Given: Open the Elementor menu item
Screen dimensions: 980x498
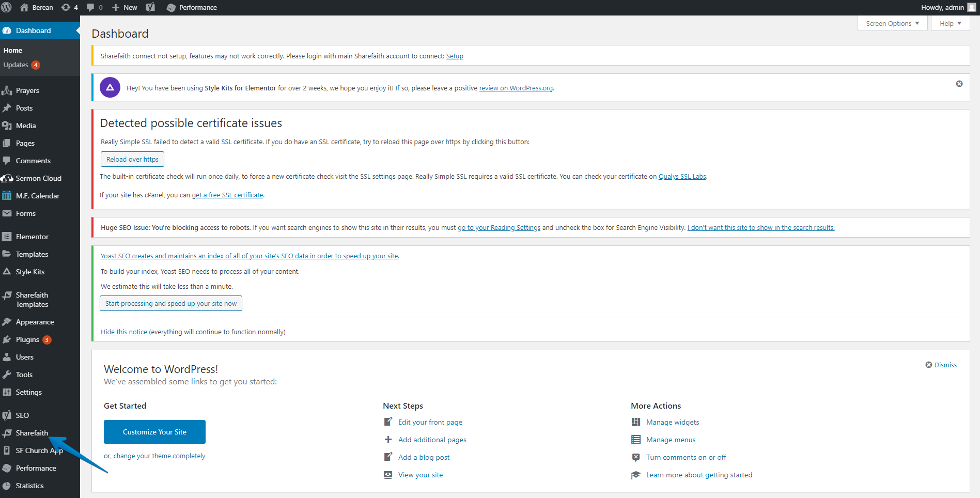Looking at the screenshot, I should click(x=32, y=237).
